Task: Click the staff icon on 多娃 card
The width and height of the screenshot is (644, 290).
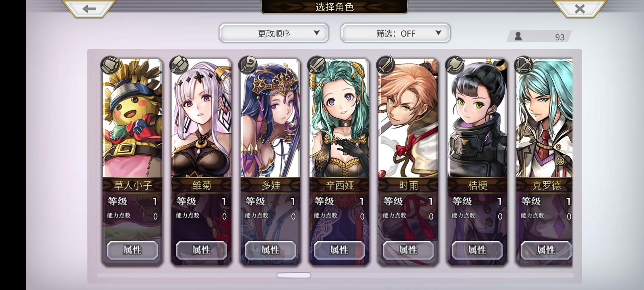Action: [x=248, y=65]
